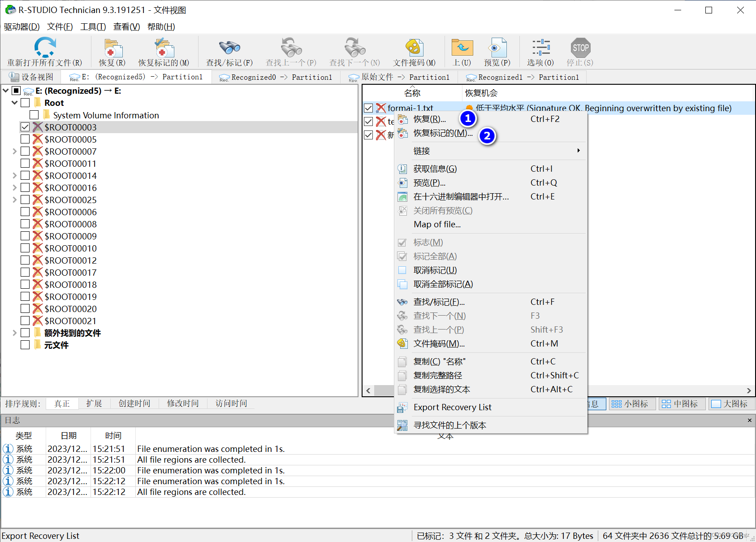
Task: Open the 链接 submenu arrow
Action: [x=579, y=151]
